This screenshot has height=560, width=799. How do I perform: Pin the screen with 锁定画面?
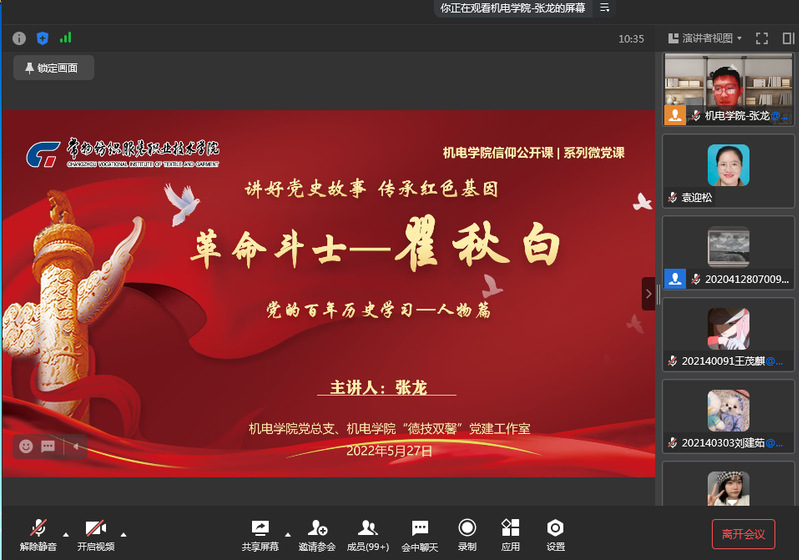click(x=53, y=68)
